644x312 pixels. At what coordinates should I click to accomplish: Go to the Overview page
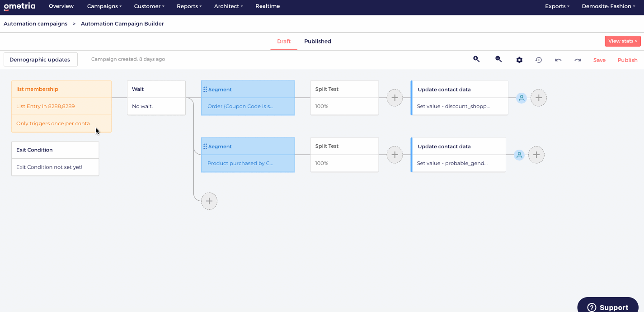tap(61, 6)
